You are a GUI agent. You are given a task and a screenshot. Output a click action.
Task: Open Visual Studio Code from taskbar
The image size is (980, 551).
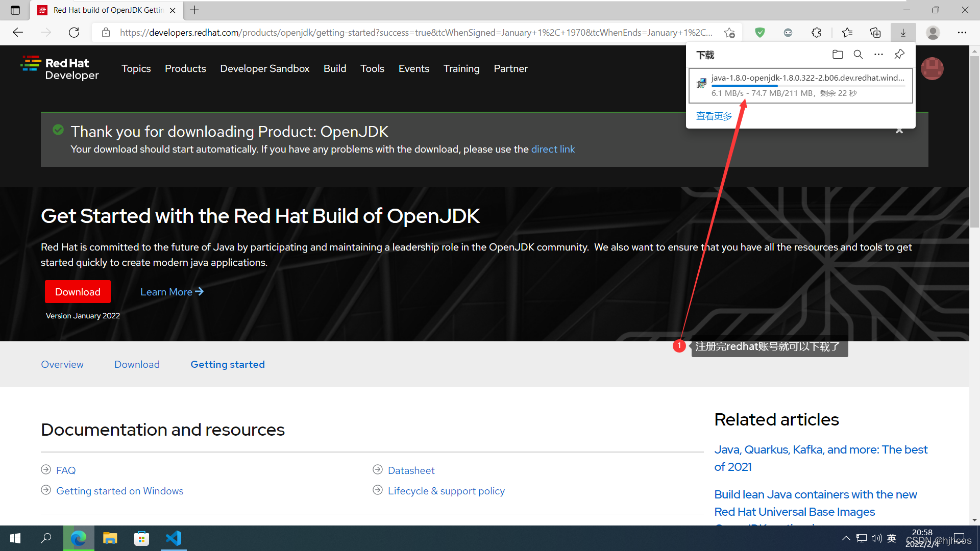point(174,538)
